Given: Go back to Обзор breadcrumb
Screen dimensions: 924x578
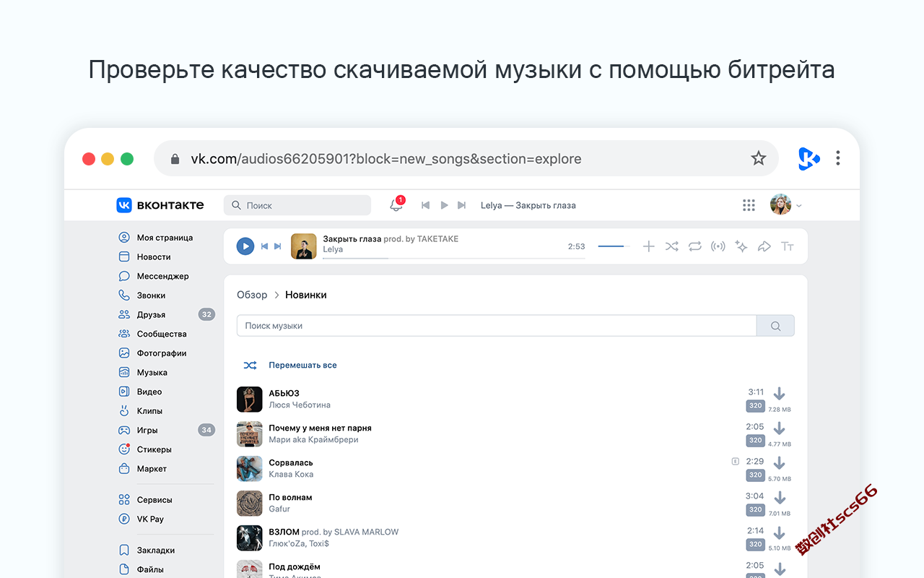Looking at the screenshot, I should coord(252,295).
